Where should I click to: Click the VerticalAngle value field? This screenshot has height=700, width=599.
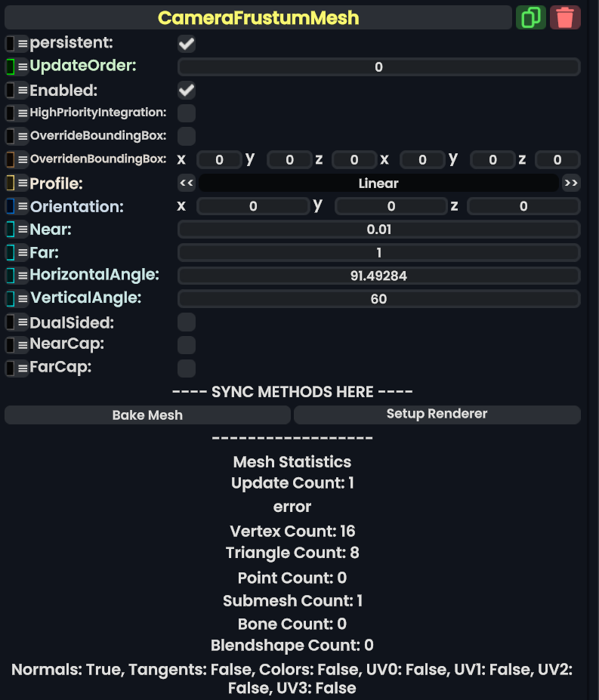click(378, 299)
